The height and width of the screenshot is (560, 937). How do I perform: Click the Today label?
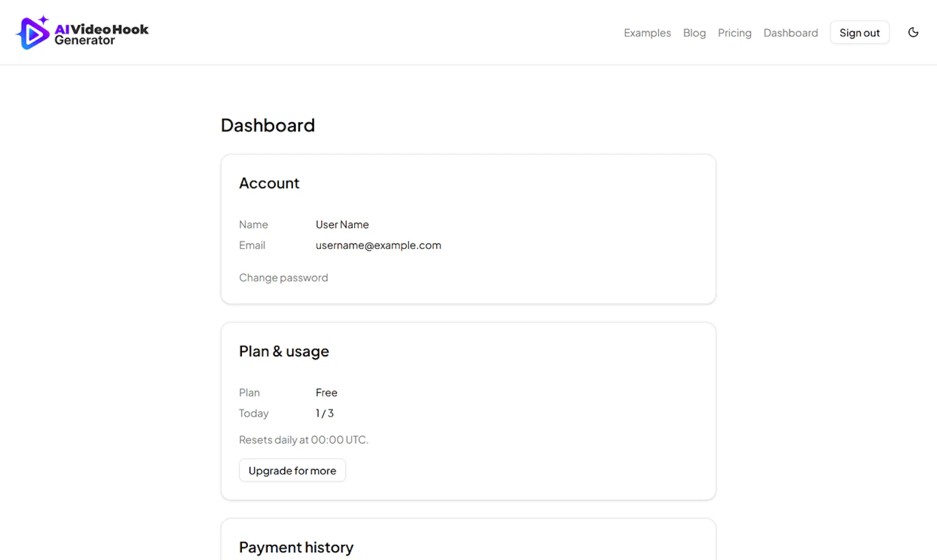[254, 413]
